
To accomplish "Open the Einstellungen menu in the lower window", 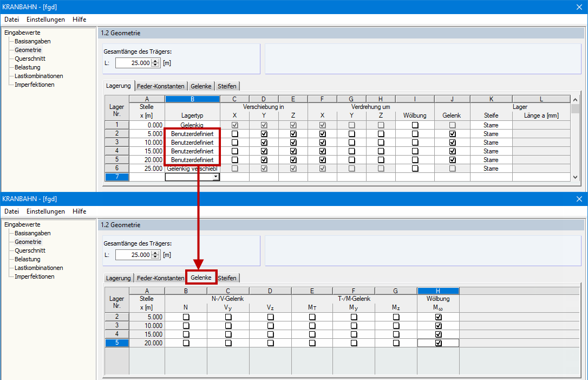I will [x=45, y=211].
